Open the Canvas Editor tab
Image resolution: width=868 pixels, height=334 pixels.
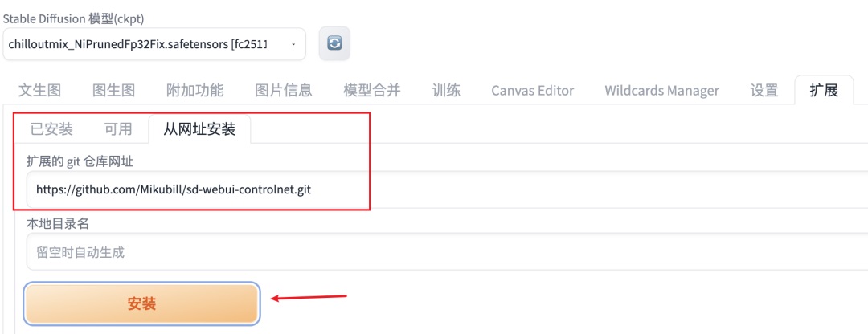[533, 90]
